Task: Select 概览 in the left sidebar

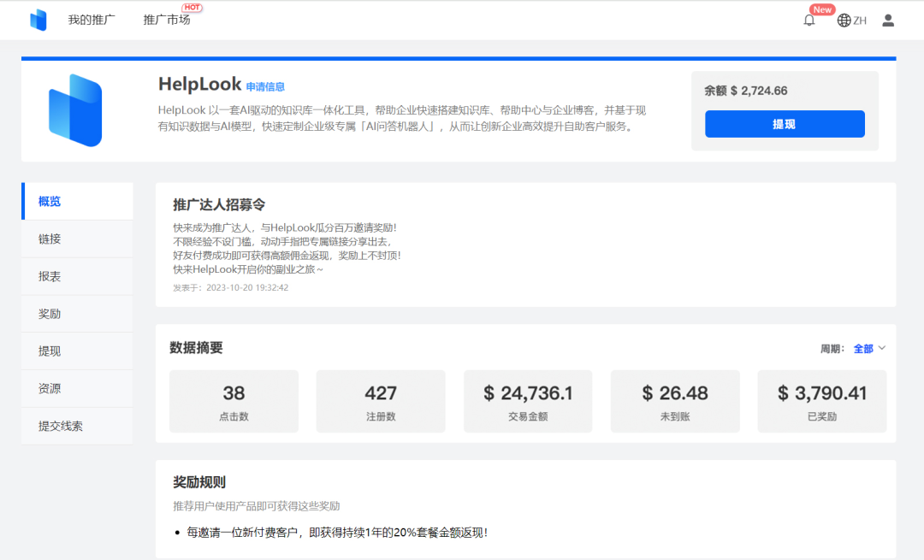Action: [x=77, y=202]
